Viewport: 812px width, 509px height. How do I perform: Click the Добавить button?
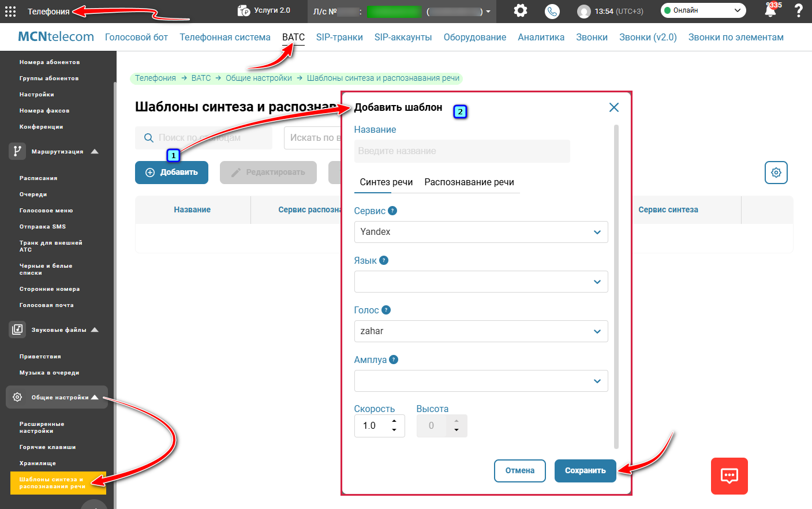tap(171, 173)
